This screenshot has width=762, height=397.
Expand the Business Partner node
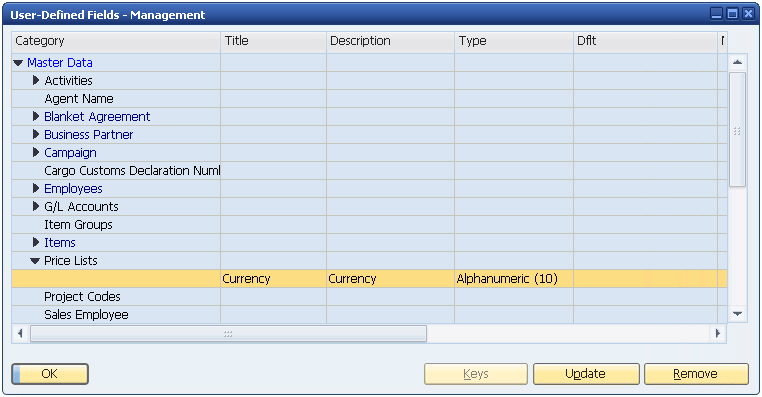point(35,135)
